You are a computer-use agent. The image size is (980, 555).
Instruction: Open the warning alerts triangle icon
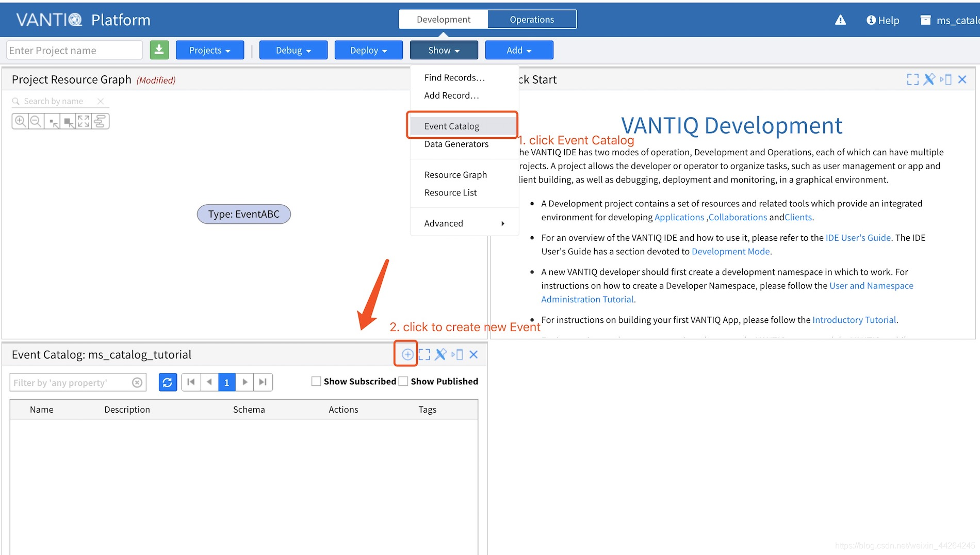[840, 20]
